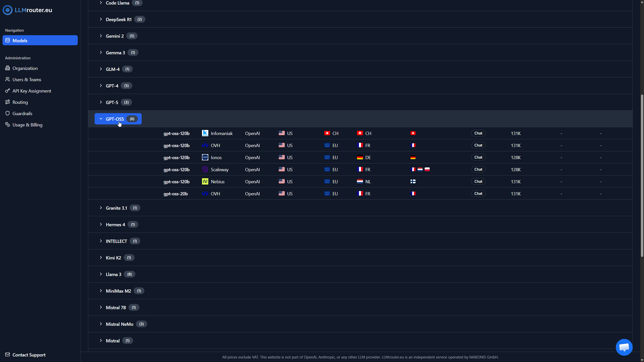Expand the DeepSeek R1 group
644x362 pixels.
(118, 19)
